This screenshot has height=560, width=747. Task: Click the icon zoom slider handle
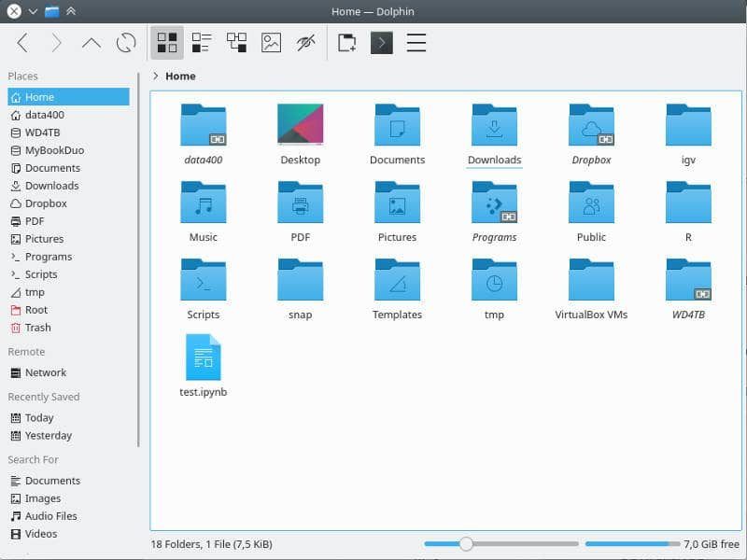466,544
